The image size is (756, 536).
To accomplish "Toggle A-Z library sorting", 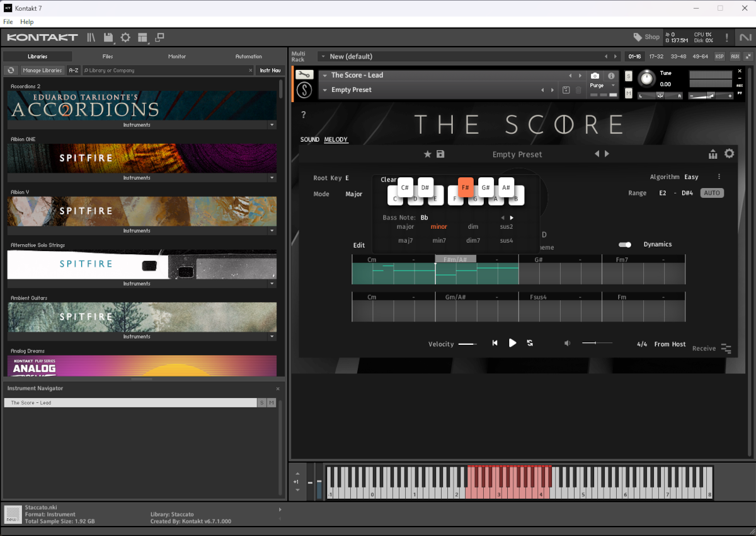I will pos(74,71).
